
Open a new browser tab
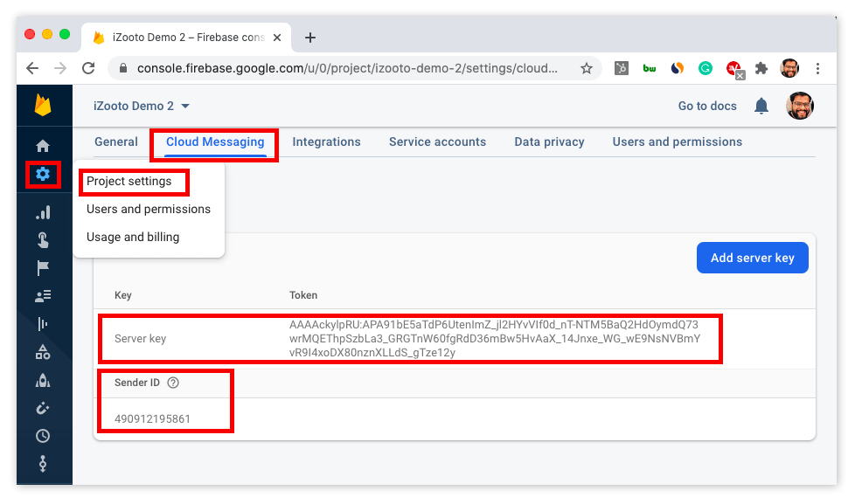tap(310, 38)
